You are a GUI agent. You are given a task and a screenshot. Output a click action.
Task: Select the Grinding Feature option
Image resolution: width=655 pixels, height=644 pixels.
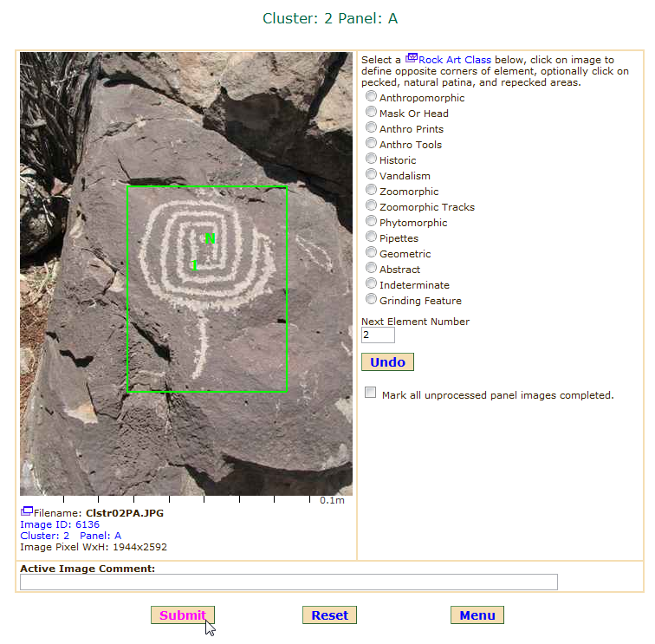tap(372, 300)
